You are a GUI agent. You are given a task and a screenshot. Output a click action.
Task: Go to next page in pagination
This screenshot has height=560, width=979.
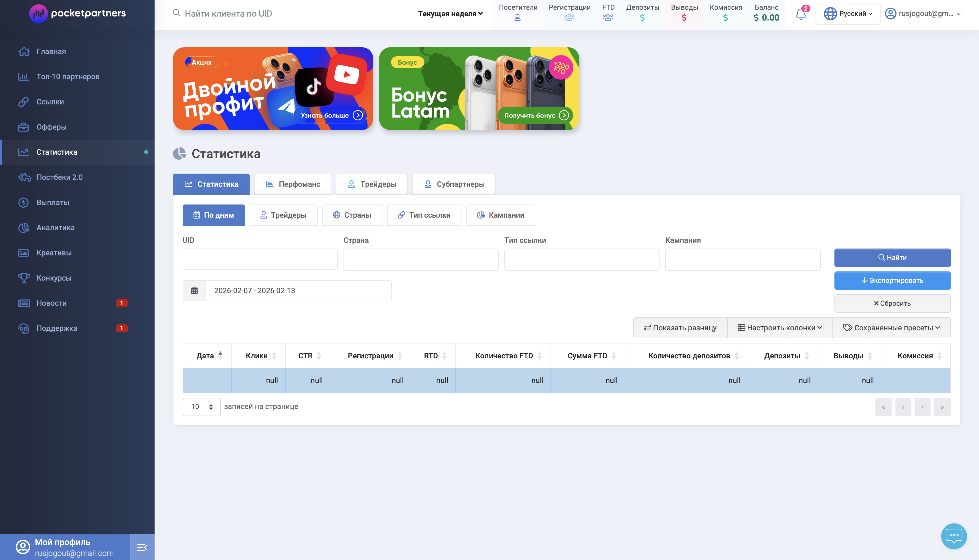click(922, 407)
